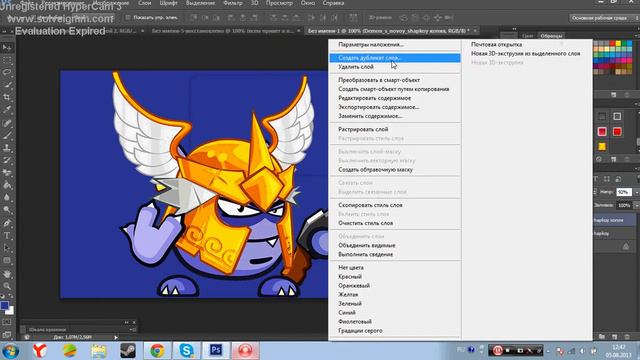Open the Слои menu
Viewport: 640px width, 360px height.
point(144,3)
